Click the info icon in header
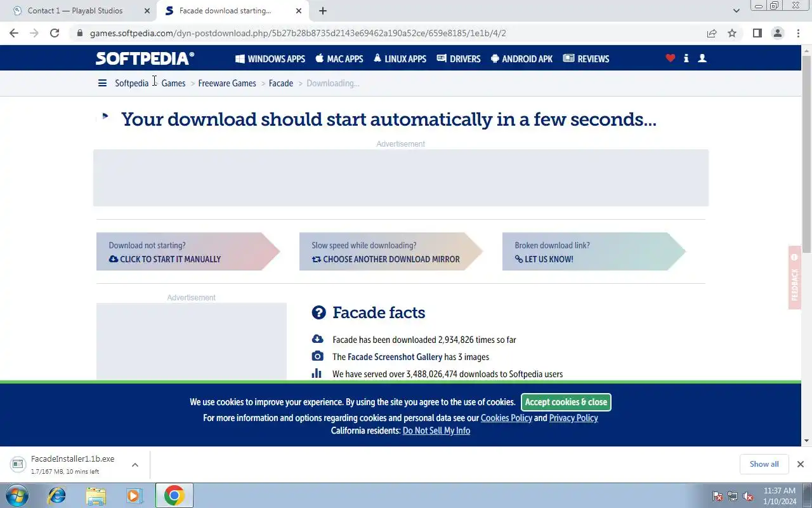The width and height of the screenshot is (812, 508). point(686,58)
